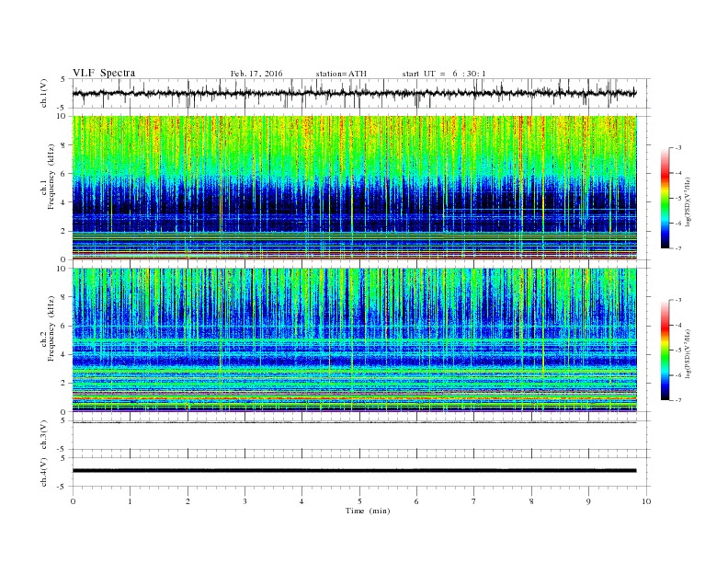Click the 'ch.3(V)' axis label
Screen dimensions: 728x563
[x=44, y=435]
